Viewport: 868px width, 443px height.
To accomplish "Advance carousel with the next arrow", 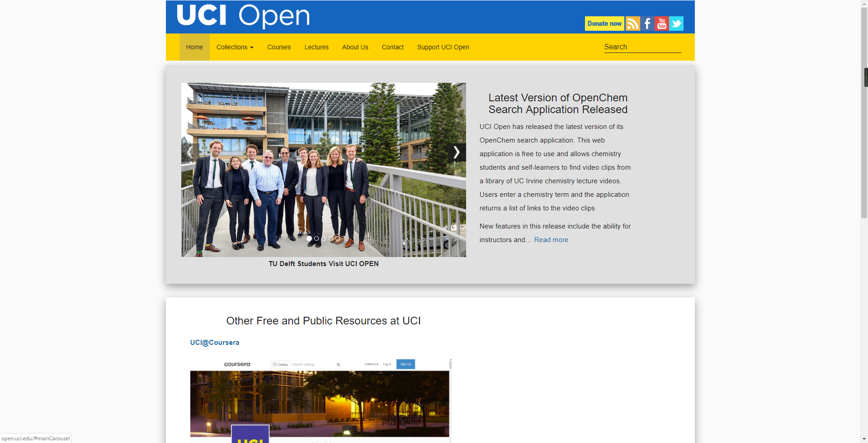I will [x=457, y=152].
